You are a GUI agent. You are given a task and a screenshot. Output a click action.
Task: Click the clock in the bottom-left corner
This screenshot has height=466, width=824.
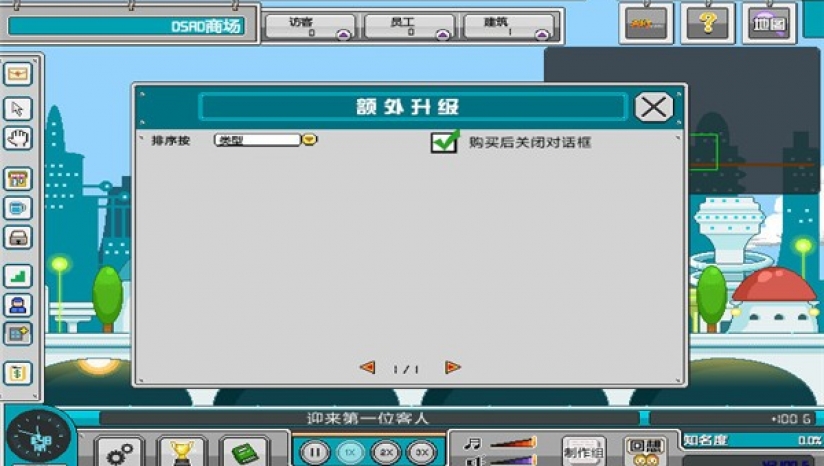coord(38,437)
